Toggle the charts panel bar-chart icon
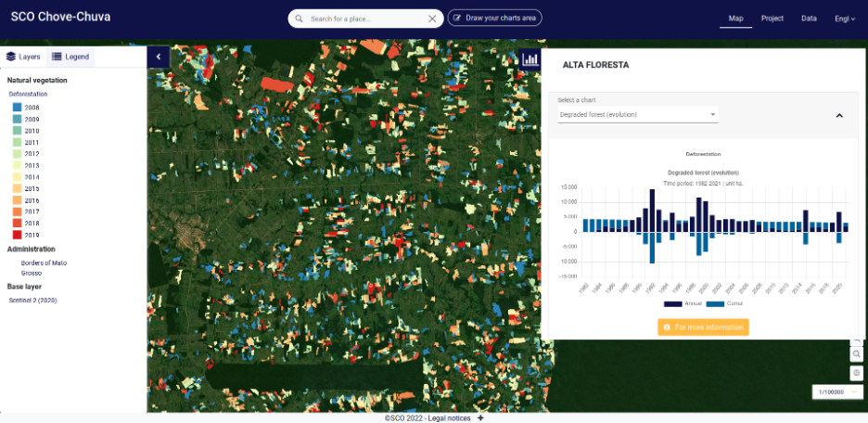This screenshot has height=423, width=868. (530, 59)
